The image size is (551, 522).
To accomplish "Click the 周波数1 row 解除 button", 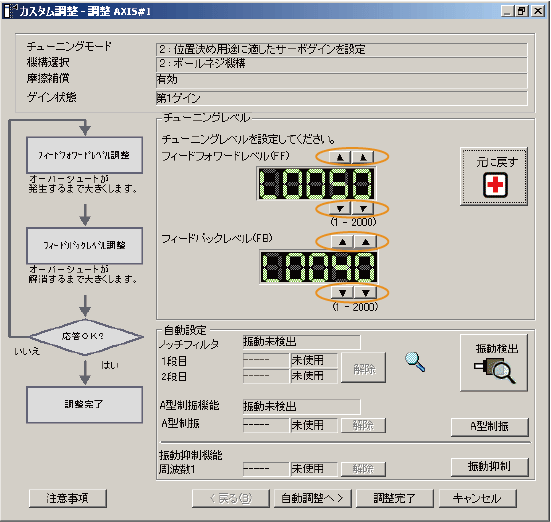I will (x=364, y=469).
